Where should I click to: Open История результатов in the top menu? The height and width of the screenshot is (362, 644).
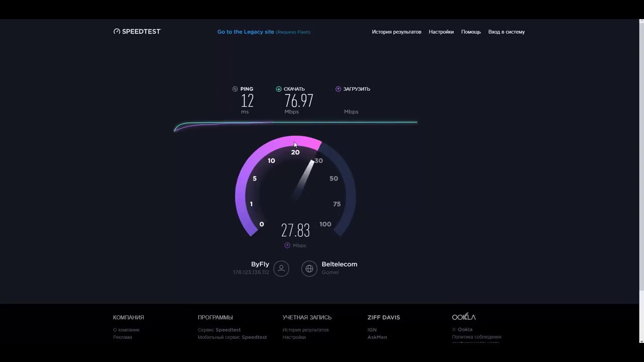(396, 32)
